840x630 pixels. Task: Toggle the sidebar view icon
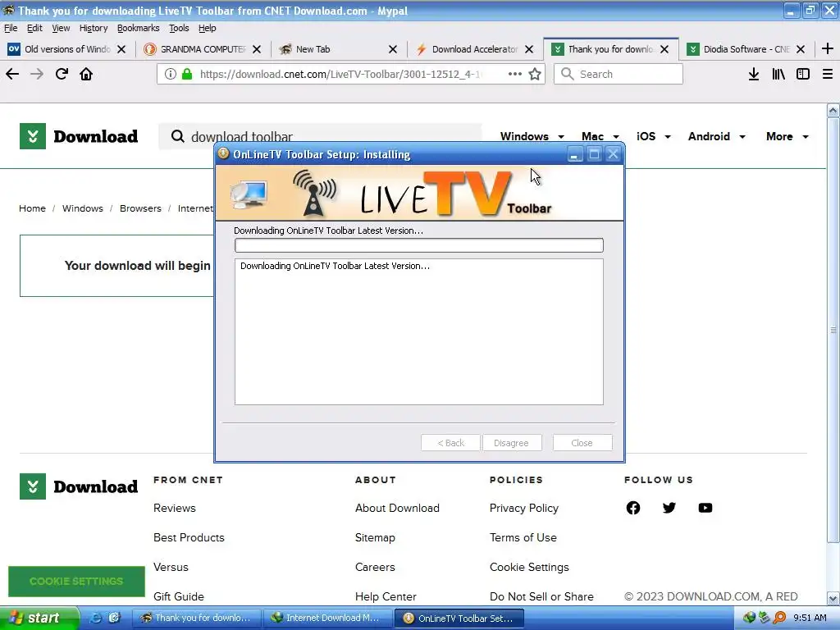tap(803, 74)
